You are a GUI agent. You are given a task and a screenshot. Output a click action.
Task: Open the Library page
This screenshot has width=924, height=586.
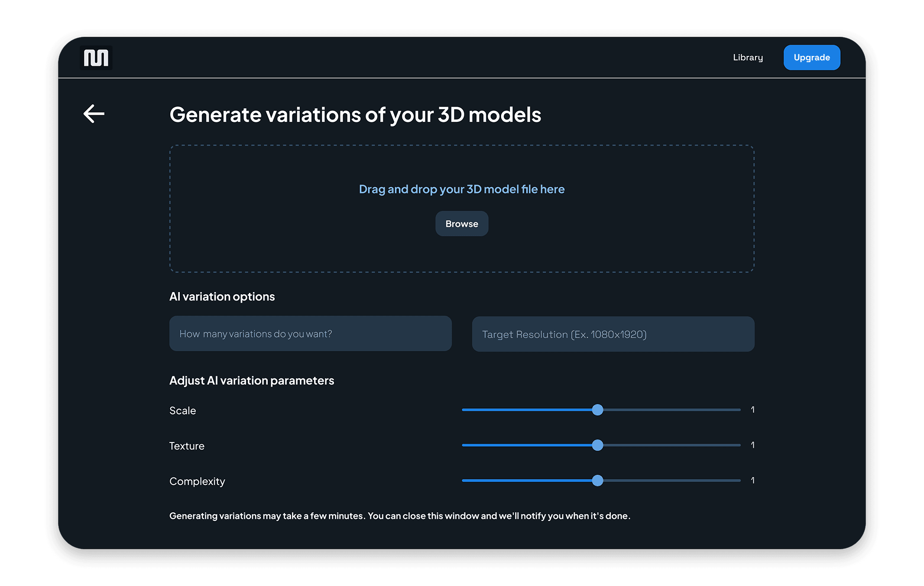coord(748,58)
